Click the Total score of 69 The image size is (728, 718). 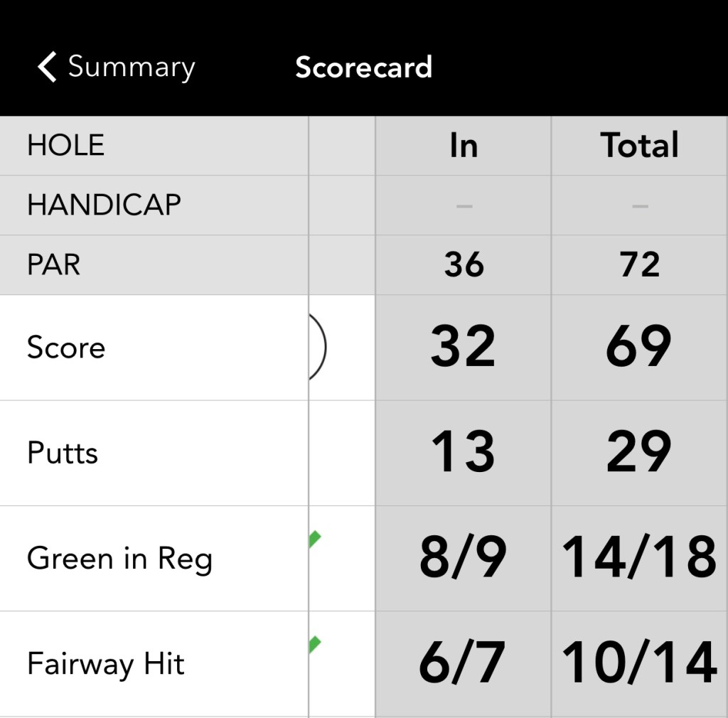point(639,348)
